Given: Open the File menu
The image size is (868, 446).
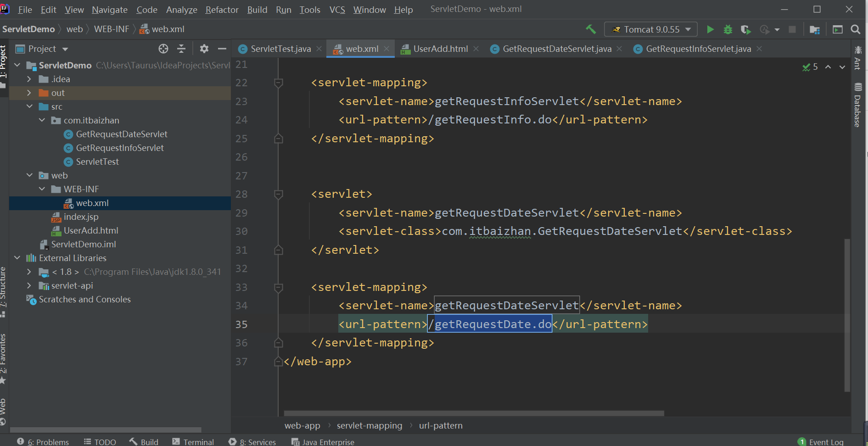Looking at the screenshot, I should coord(25,10).
